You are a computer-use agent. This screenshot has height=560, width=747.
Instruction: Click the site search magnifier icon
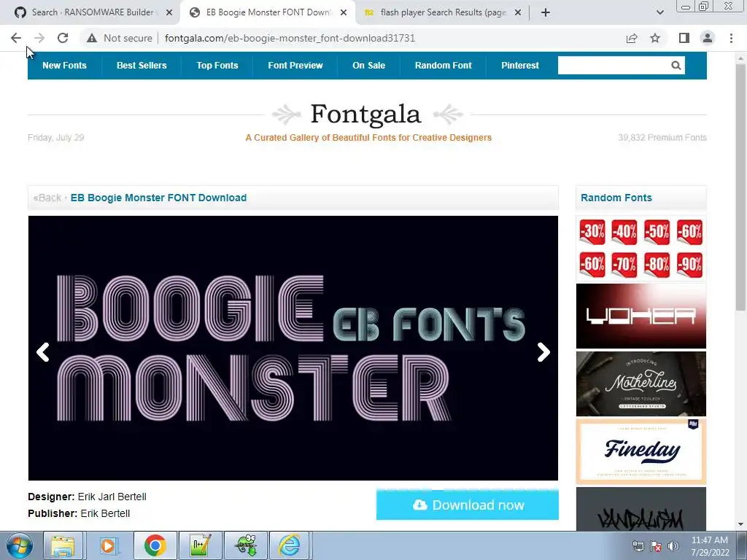pos(676,65)
